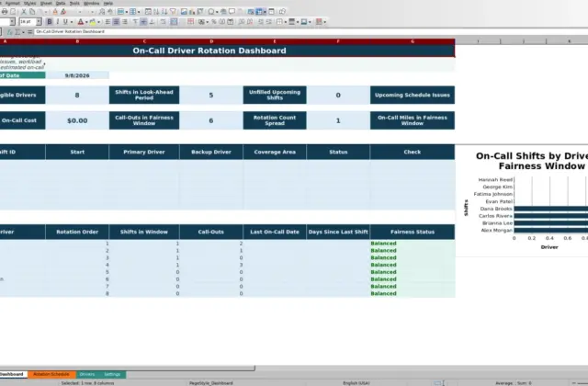Open the Select Function sum dropdown arrow
Screen dimensions: 588x386
[23, 32]
